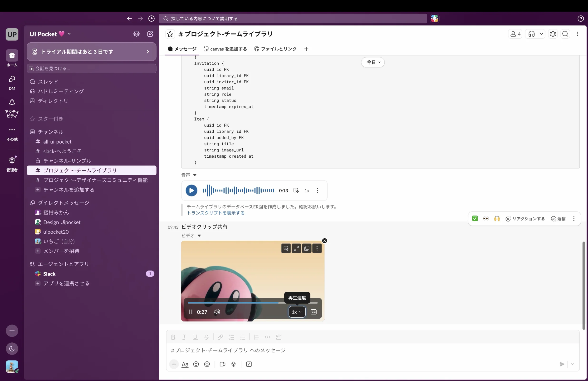Screen dimensions: 588x381
Task: Pause the video clip
Action: click(x=191, y=312)
